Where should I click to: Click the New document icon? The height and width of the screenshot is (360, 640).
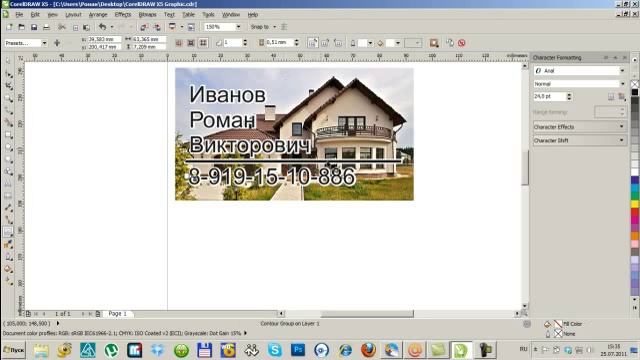coord(9,27)
